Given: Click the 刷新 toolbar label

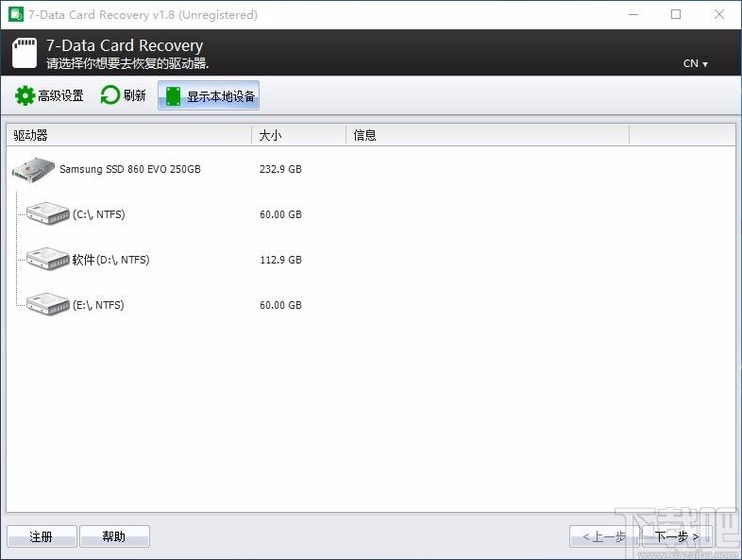Looking at the screenshot, I should click(134, 95).
